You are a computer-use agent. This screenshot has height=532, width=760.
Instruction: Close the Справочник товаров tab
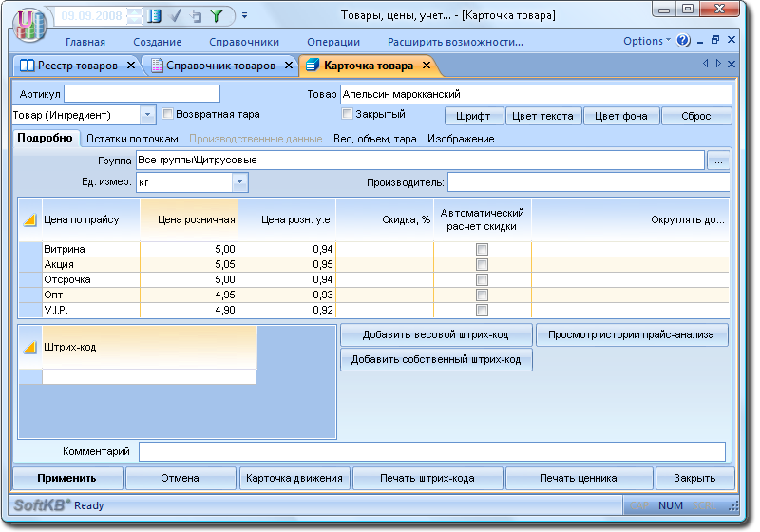(x=289, y=65)
